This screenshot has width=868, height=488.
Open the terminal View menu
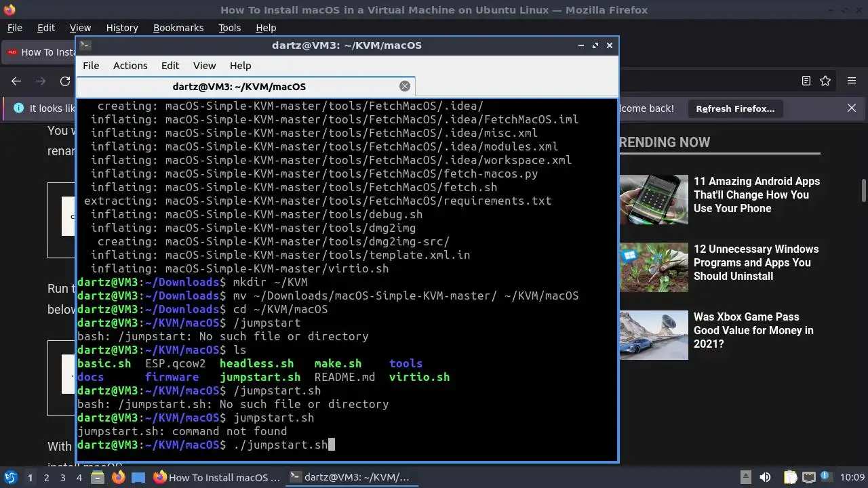pos(204,66)
